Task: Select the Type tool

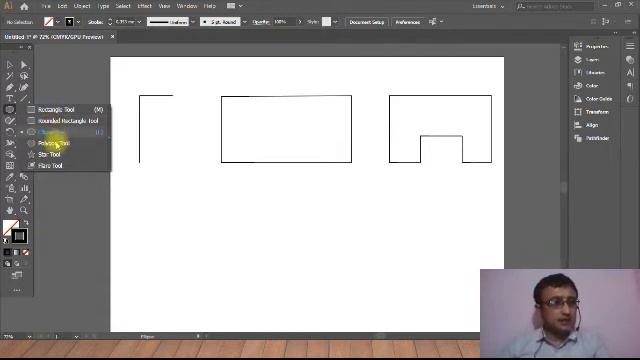Action: pos(10,98)
